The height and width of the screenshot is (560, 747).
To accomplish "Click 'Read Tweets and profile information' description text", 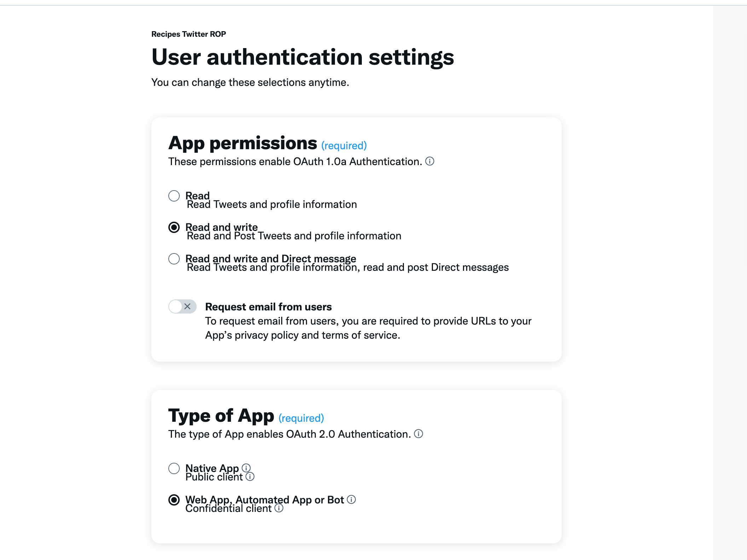I will pyautogui.click(x=272, y=205).
